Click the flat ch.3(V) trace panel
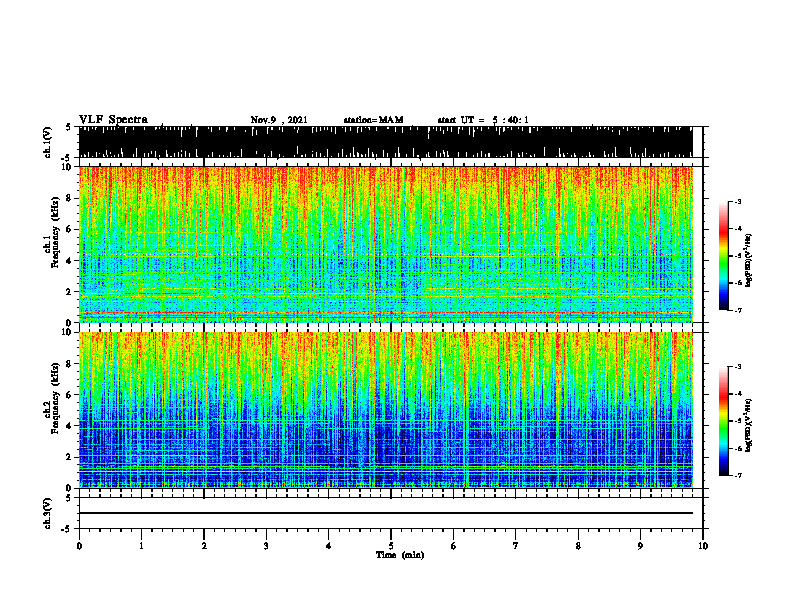 [391, 513]
